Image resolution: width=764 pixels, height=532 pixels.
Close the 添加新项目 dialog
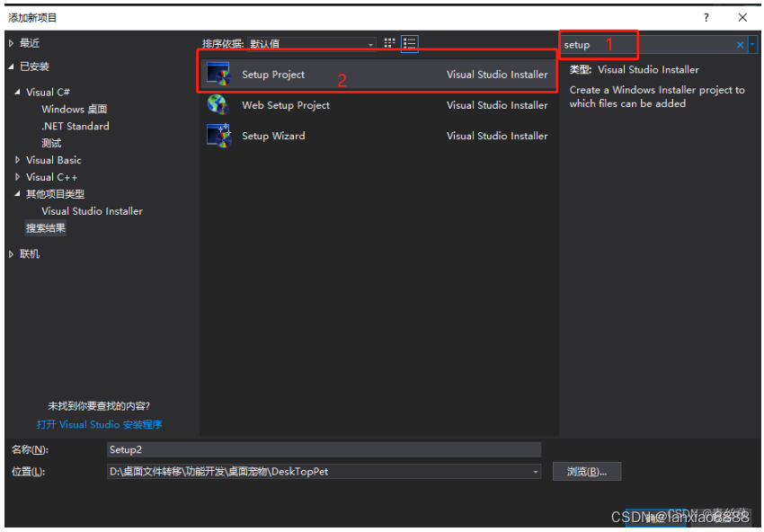742,18
